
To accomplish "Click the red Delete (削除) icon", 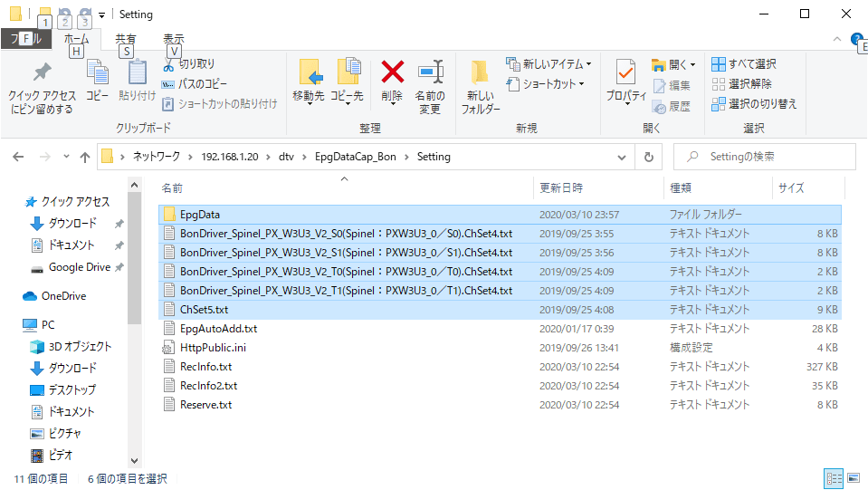I will (393, 72).
